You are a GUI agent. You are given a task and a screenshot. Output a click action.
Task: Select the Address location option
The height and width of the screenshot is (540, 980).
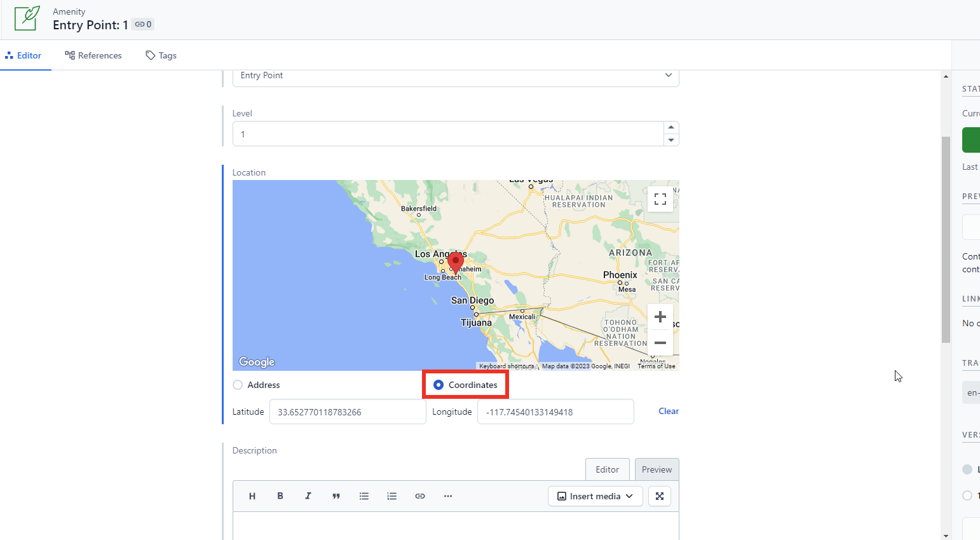coord(237,384)
